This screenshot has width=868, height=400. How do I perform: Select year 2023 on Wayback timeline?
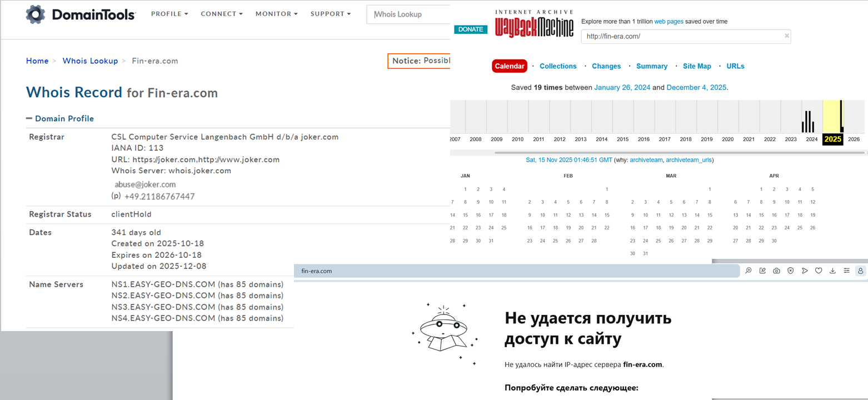tap(791, 139)
